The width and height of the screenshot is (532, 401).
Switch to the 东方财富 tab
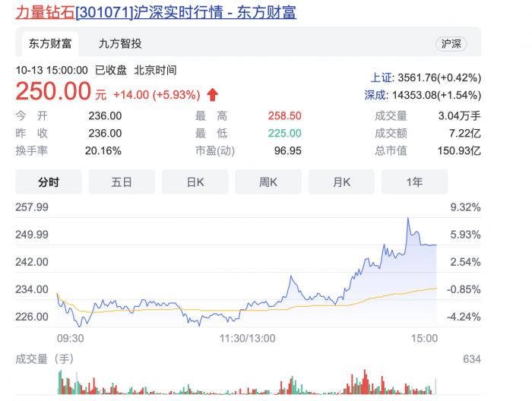tap(50, 44)
